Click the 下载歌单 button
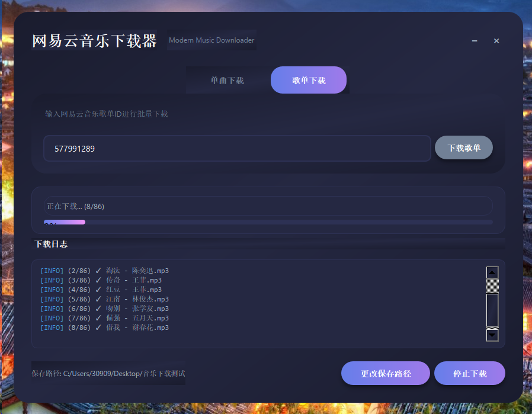Image resolution: width=532 pixels, height=414 pixels. point(464,148)
